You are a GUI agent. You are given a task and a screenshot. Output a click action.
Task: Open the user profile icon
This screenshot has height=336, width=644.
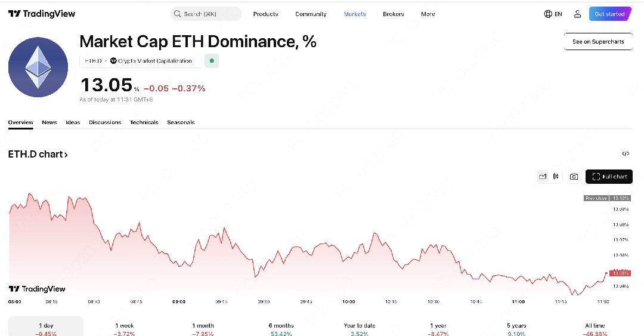(x=577, y=14)
